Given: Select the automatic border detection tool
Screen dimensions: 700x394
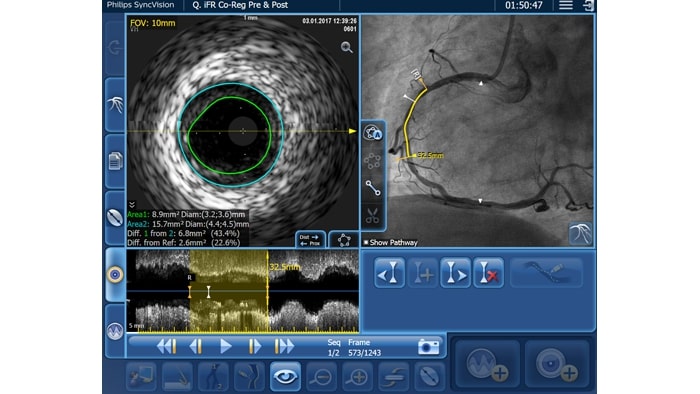Looking at the screenshot, I should coord(373,133).
